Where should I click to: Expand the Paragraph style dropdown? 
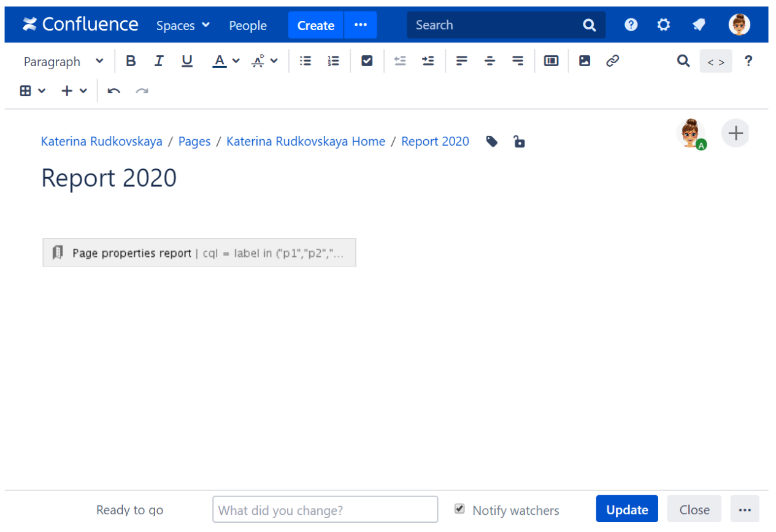point(63,61)
